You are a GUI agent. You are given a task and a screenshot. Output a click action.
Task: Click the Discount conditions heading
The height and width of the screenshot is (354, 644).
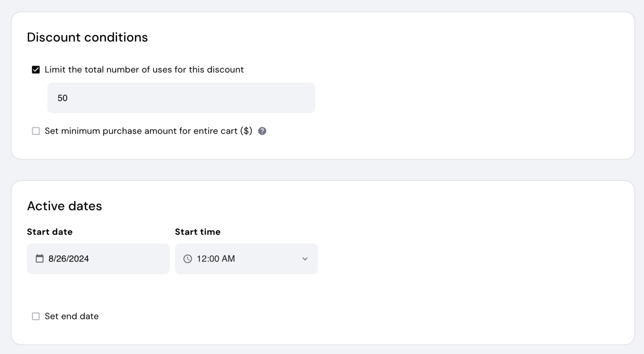[87, 37]
